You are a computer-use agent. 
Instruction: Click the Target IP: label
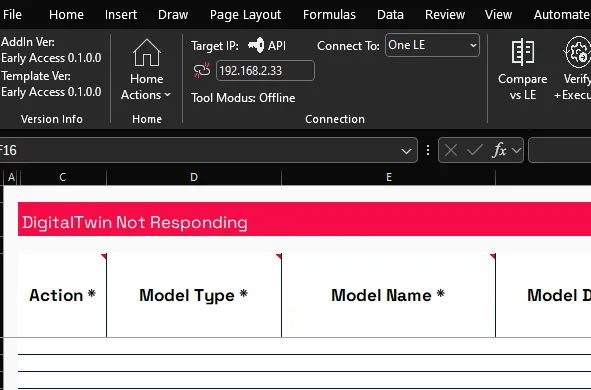[x=214, y=46]
